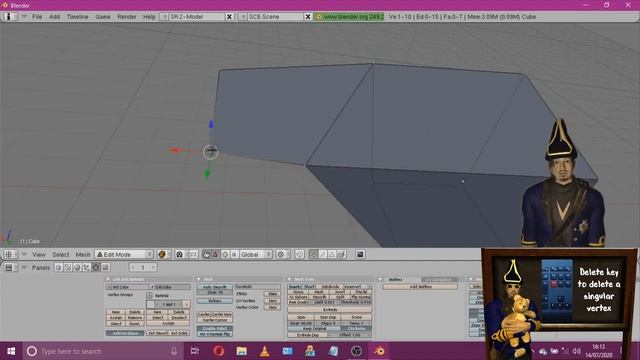The height and width of the screenshot is (360, 640).
Task: Click the snap magnet icon
Action: click(x=299, y=254)
